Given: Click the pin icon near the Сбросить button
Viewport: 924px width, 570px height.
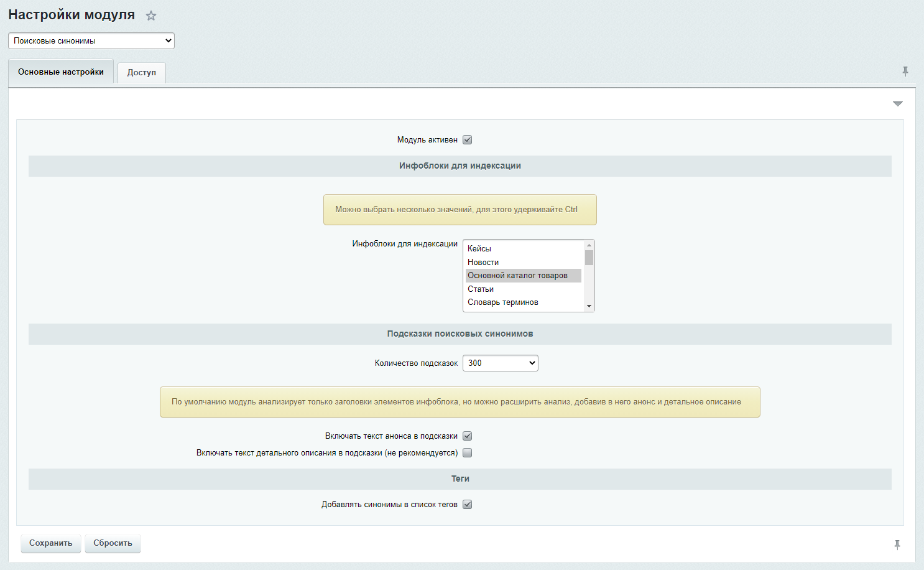Looking at the screenshot, I should (897, 544).
